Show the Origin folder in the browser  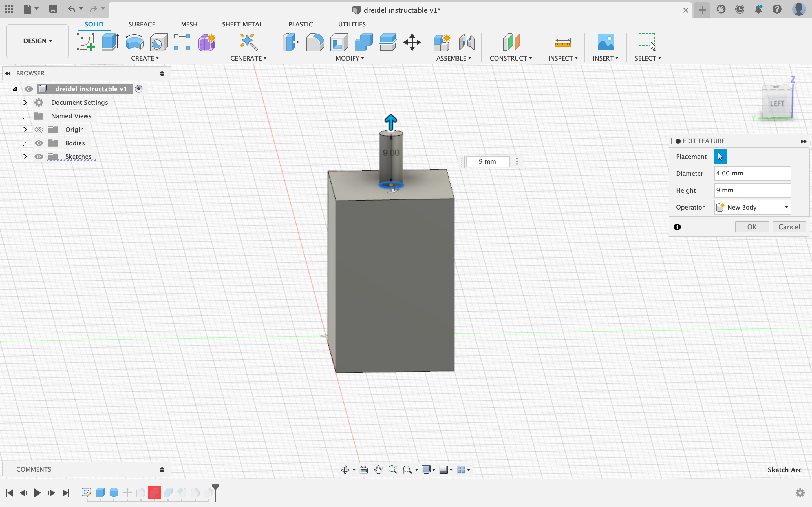(x=39, y=130)
